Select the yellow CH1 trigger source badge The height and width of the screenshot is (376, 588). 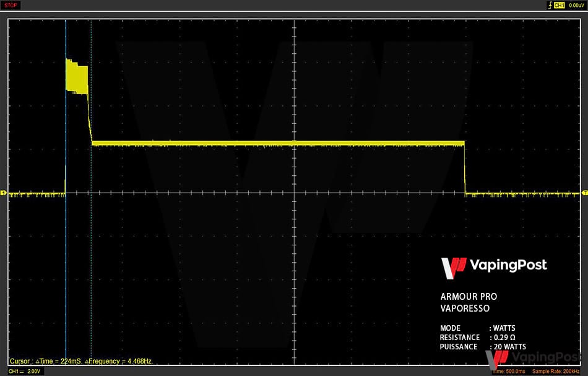[559, 5]
